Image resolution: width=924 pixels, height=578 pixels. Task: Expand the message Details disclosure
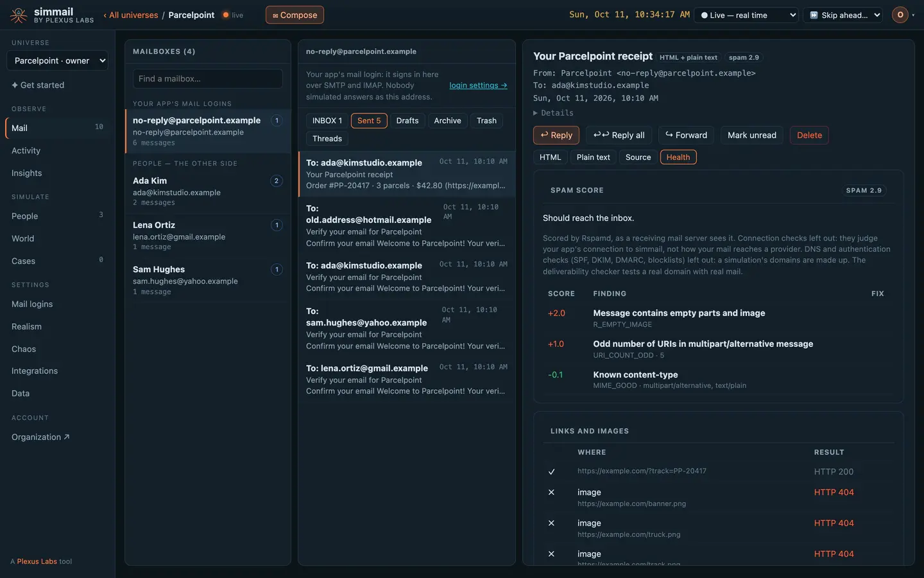point(553,113)
